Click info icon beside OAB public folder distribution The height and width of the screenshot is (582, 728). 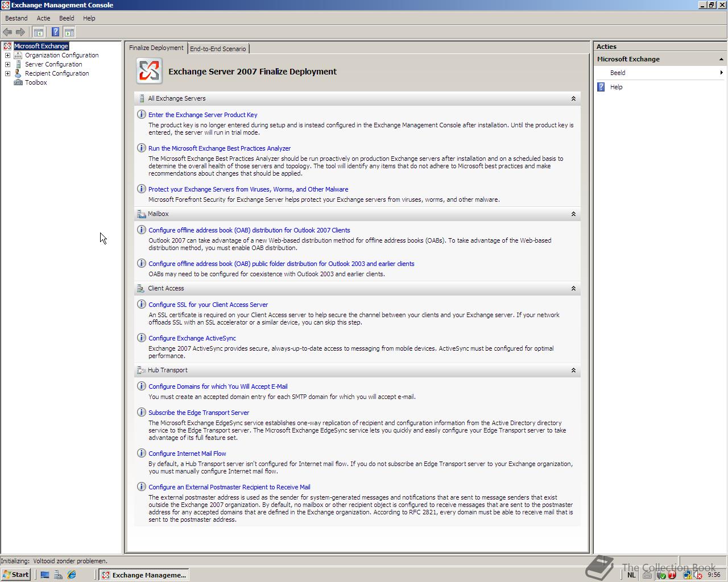(x=142, y=263)
